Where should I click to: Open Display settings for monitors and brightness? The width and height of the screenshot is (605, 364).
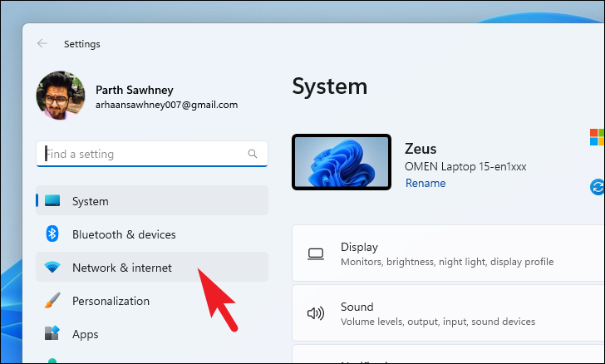449,253
